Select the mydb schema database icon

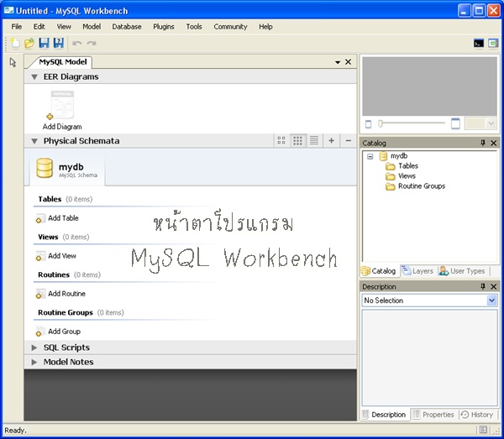click(45, 168)
